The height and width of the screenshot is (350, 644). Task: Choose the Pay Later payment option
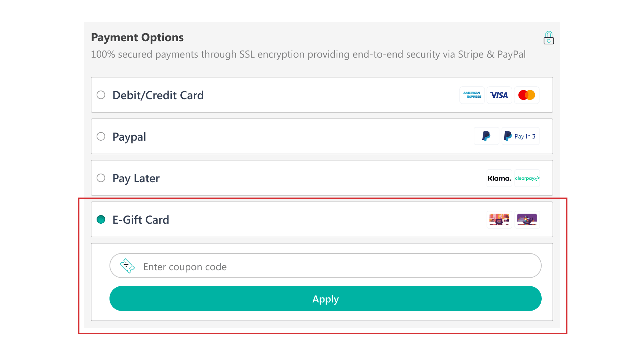click(101, 178)
